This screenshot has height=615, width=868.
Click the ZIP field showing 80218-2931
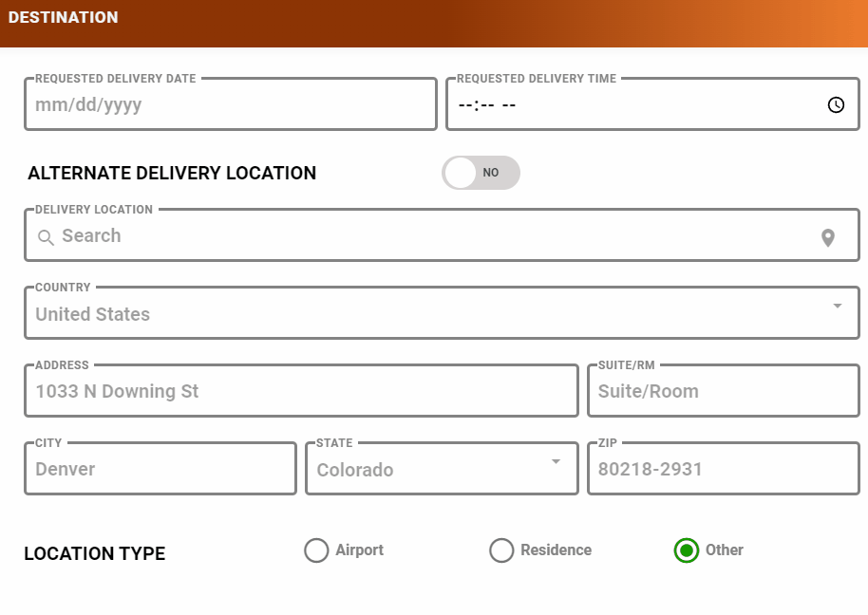[x=722, y=469]
